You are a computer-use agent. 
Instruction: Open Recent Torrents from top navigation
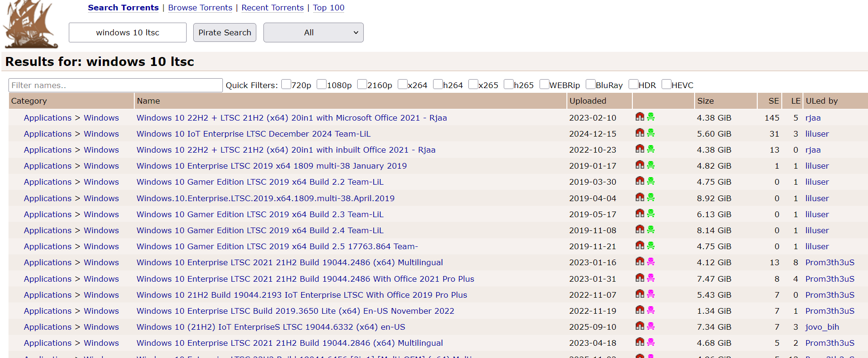click(x=272, y=8)
